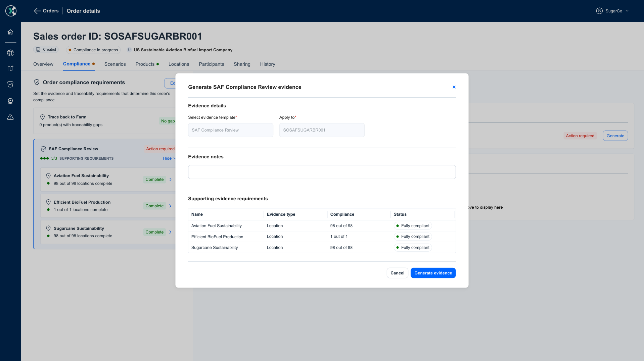Viewport: 644px width, 361px height.
Task: Click the Evidence type column header
Action: click(x=281, y=214)
